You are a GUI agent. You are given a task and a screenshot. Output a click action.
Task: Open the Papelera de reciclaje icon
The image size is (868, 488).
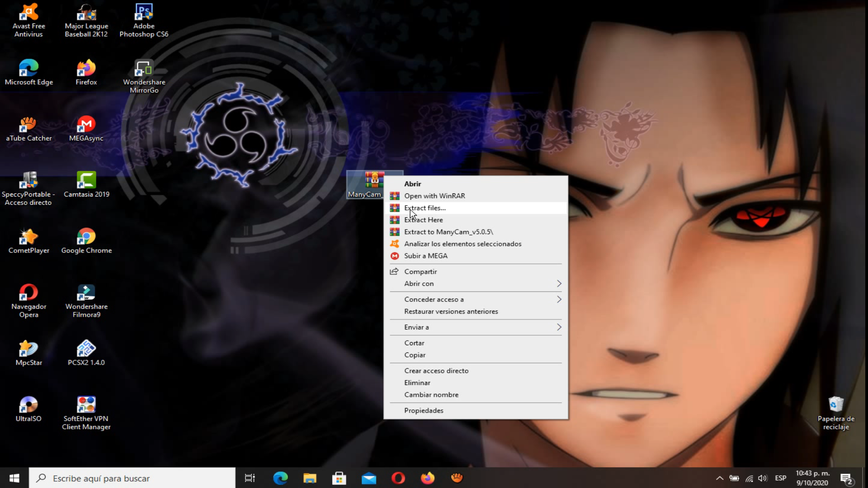point(836,405)
